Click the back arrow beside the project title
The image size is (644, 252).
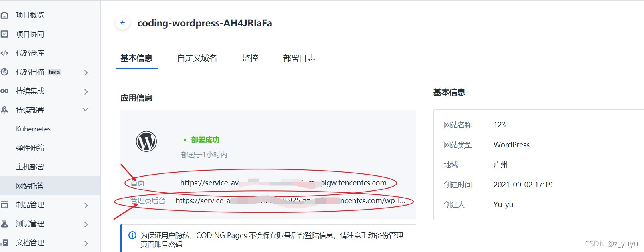123,23
